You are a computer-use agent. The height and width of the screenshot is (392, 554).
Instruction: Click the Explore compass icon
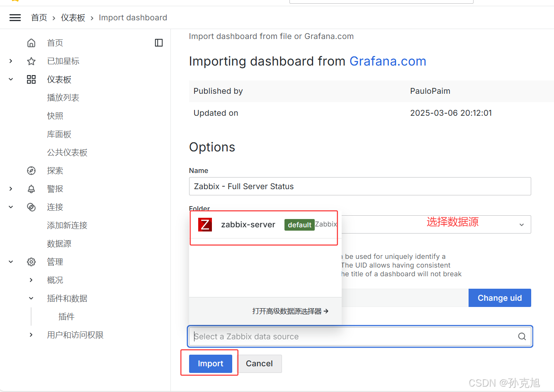[x=31, y=170]
